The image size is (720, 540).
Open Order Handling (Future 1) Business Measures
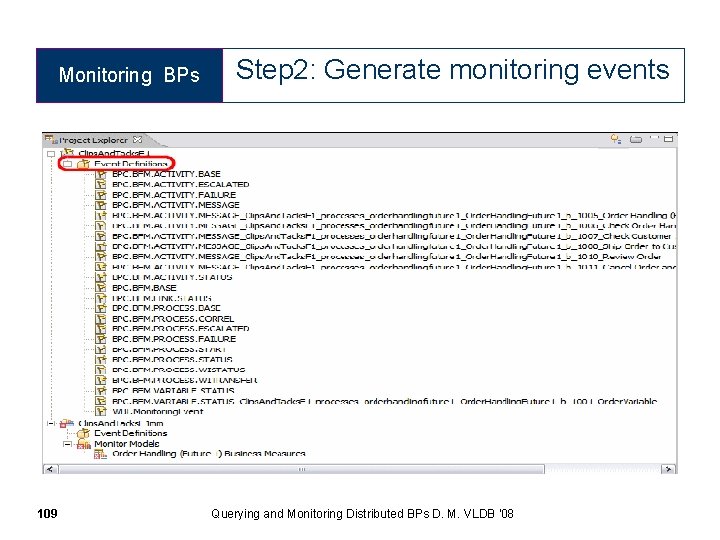coord(209,454)
